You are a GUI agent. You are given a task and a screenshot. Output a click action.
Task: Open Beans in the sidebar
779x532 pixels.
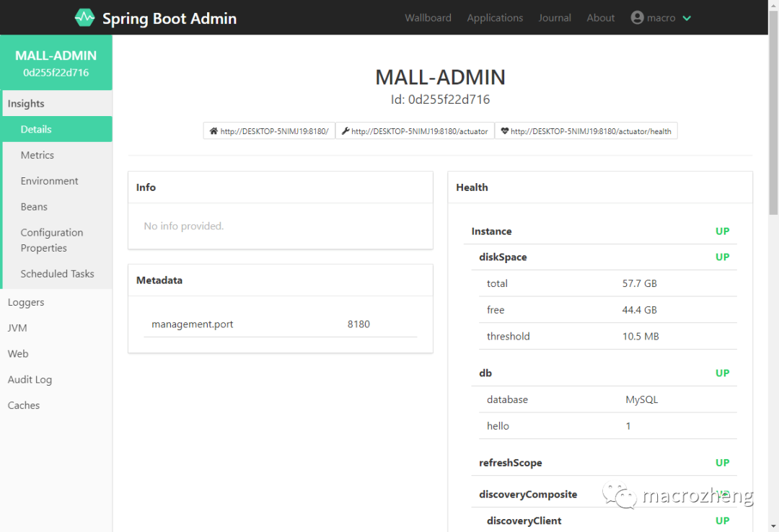click(x=57, y=207)
